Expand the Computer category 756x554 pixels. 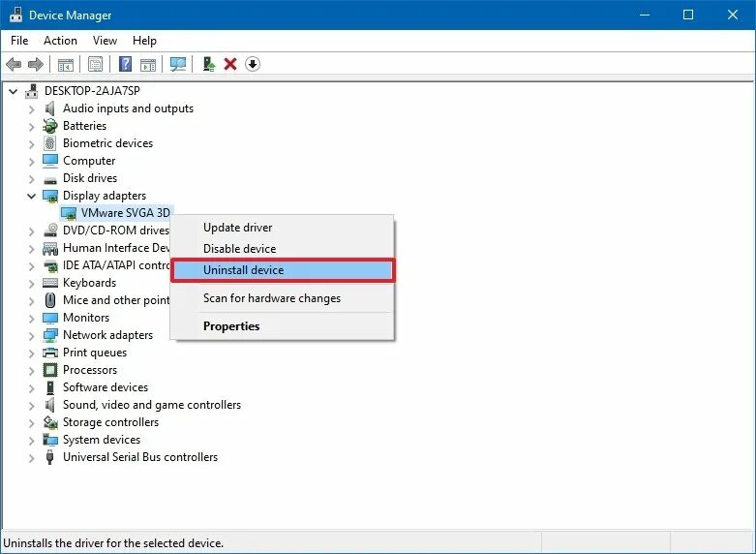pyautogui.click(x=31, y=161)
